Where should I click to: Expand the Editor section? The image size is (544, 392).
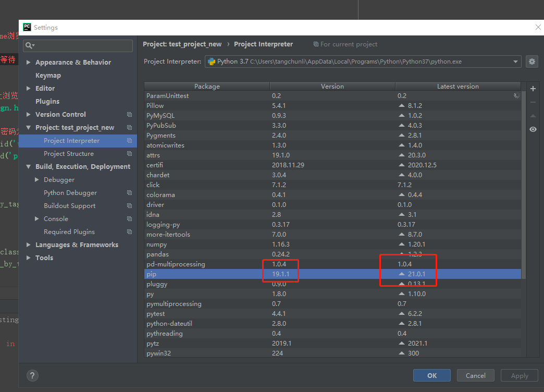[29, 88]
